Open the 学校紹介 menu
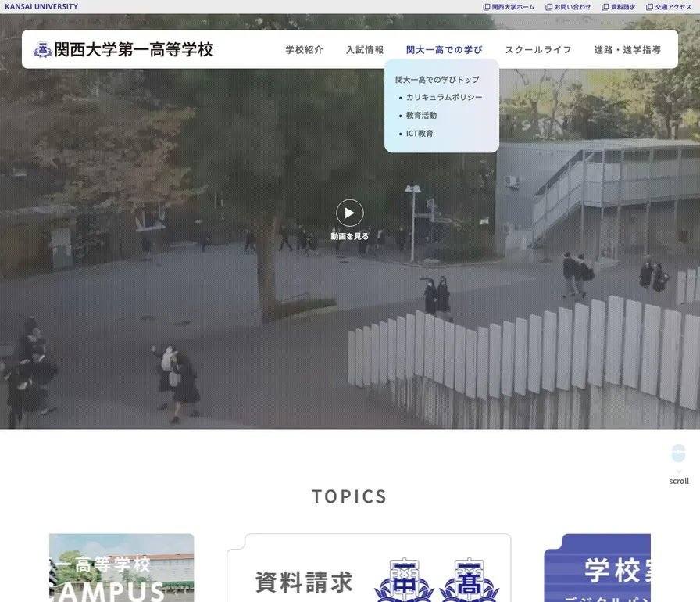The height and width of the screenshot is (602, 700). [304, 49]
